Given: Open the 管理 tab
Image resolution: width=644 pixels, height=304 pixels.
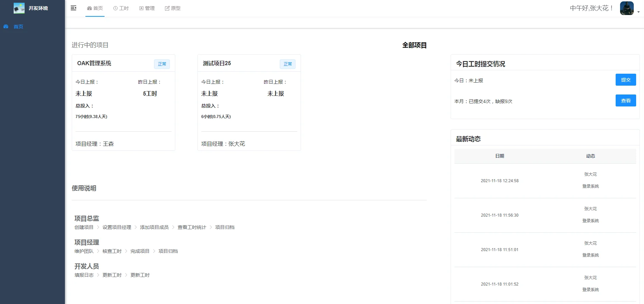Looking at the screenshot, I should point(147,8).
